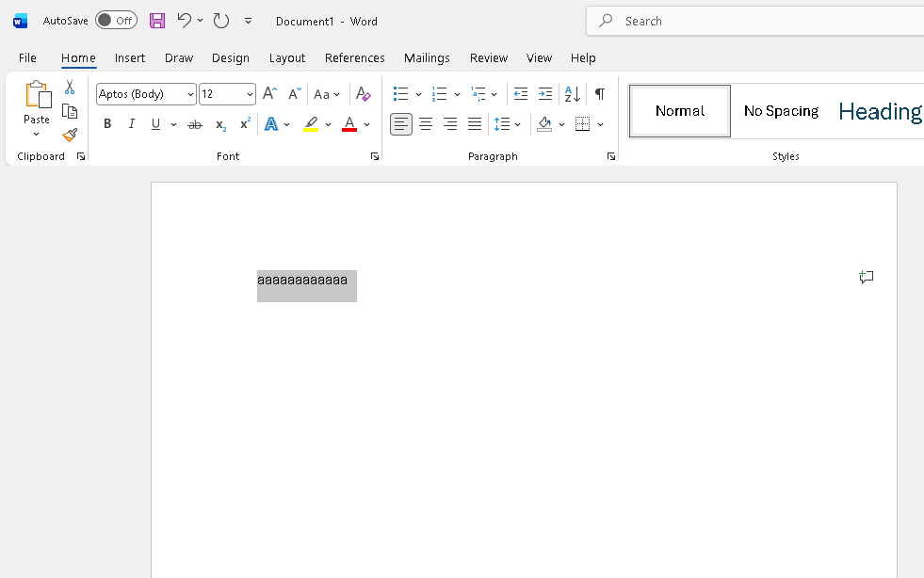Apply numbered list formatting
The width and height of the screenshot is (924, 578).
point(440,94)
